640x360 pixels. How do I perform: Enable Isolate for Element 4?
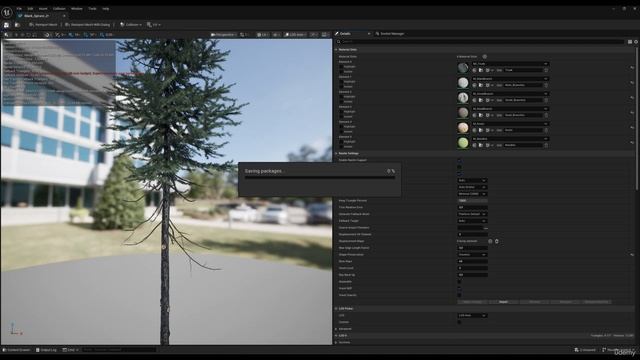click(341, 131)
